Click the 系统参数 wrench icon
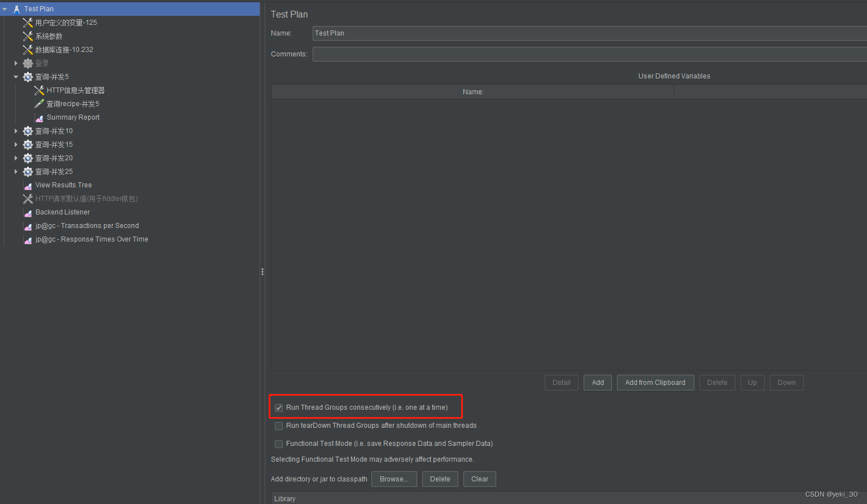The height and width of the screenshot is (504, 867). [x=28, y=36]
